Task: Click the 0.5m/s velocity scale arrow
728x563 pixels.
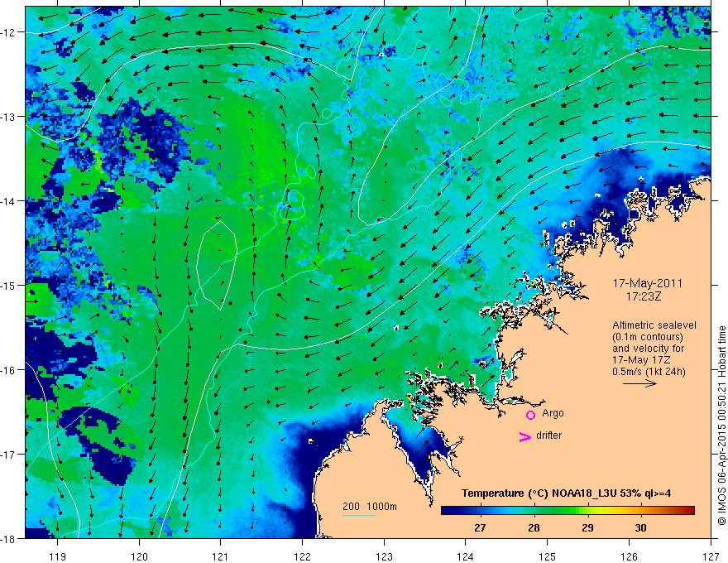Action: (639, 383)
